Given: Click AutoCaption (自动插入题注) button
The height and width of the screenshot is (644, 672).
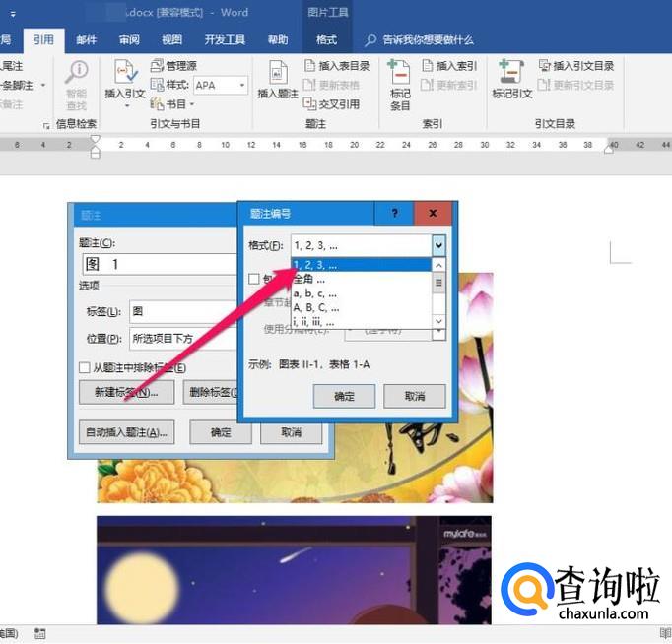Looking at the screenshot, I should tap(126, 432).
